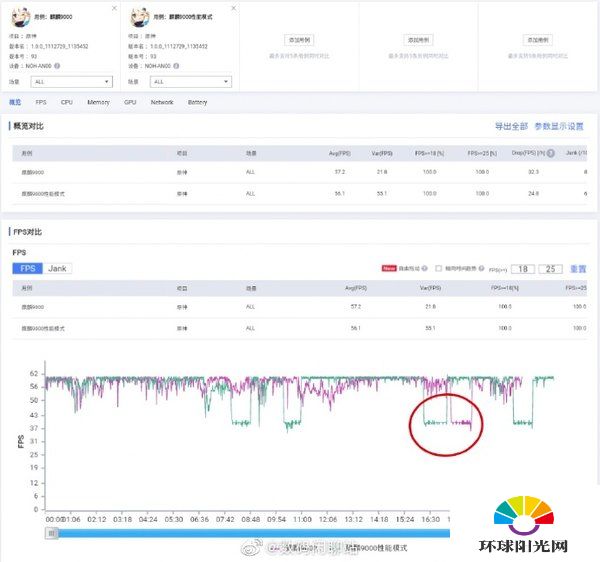Switch to the GPU tab

point(130,102)
